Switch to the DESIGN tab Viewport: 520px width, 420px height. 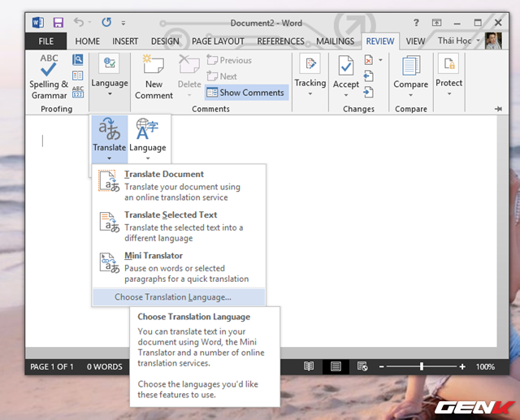(x=165, y=41)
